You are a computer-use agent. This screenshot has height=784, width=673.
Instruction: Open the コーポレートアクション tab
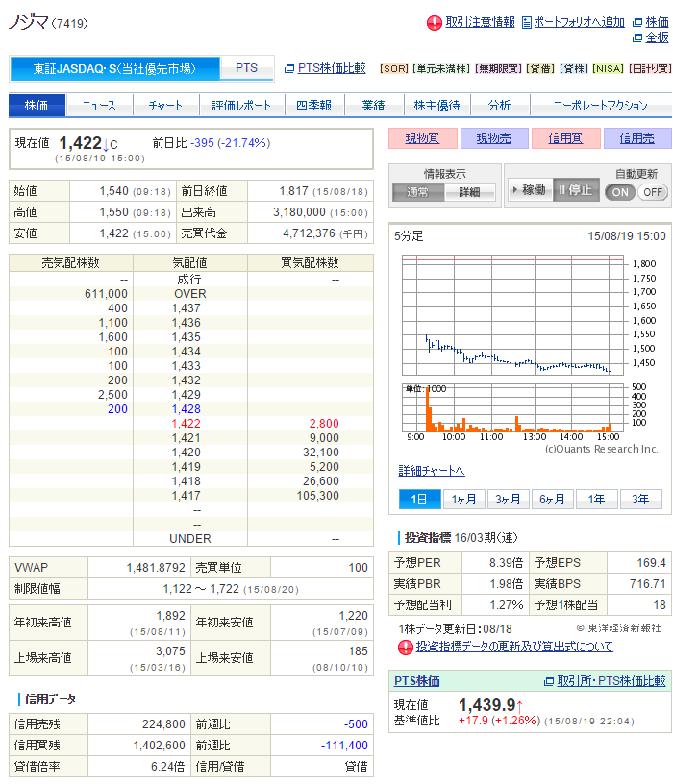[601, 106]
